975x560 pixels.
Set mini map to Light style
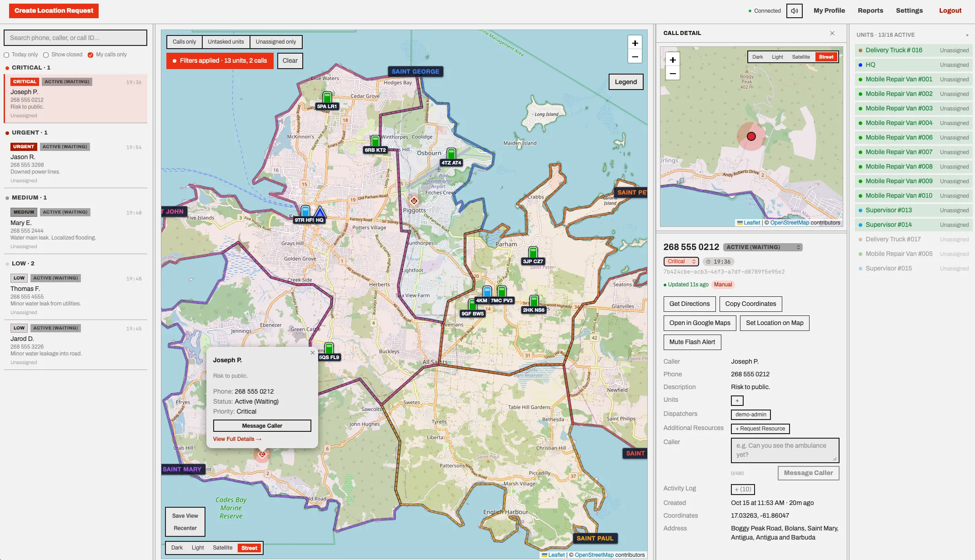pyautogui.click(x=777, y=57)
